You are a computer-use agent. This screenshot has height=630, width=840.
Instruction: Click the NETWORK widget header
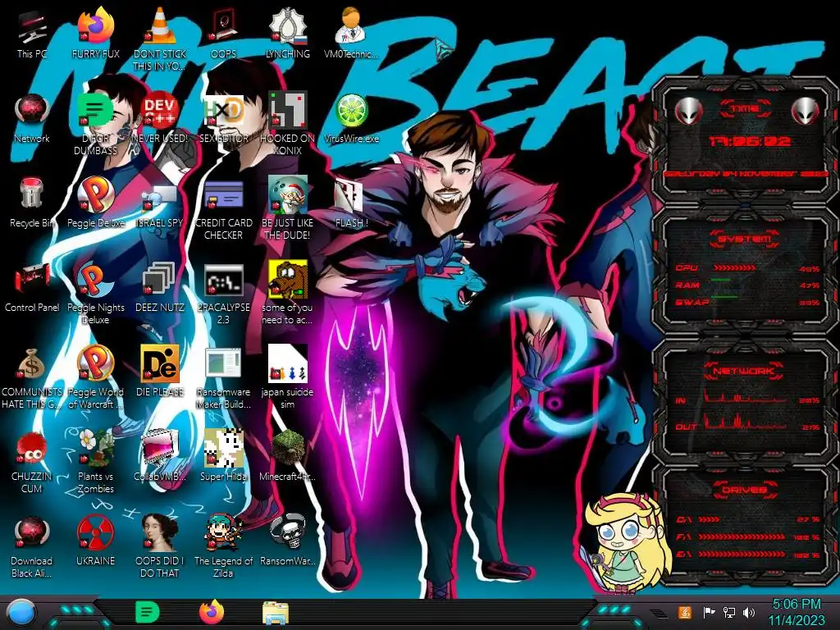point(744,370)
